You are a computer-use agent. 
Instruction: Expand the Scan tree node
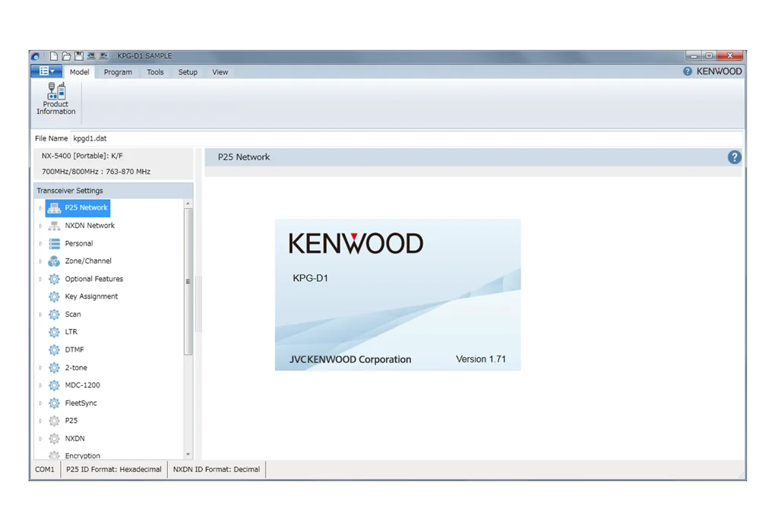40,315
